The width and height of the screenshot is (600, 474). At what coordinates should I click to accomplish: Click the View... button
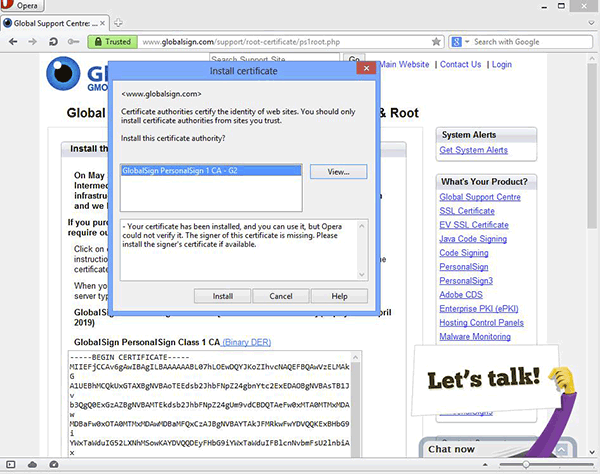click(338, 172)
